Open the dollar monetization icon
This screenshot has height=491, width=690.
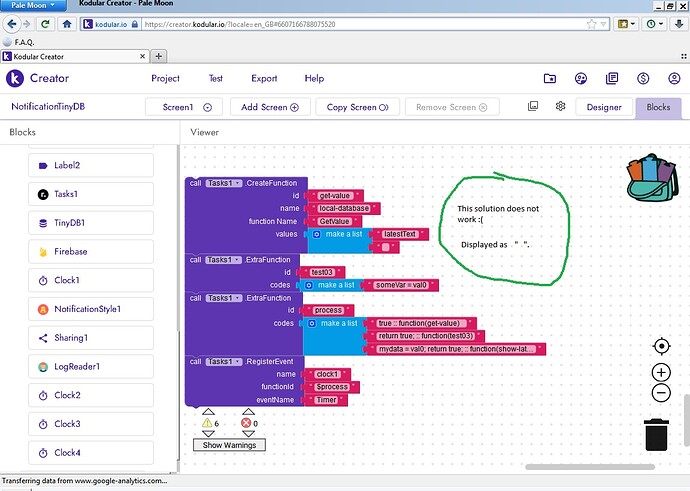(643, 78)
